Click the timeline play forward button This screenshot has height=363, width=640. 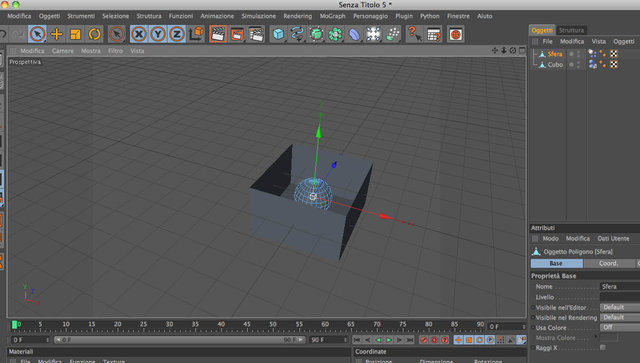tap(389, 340)
